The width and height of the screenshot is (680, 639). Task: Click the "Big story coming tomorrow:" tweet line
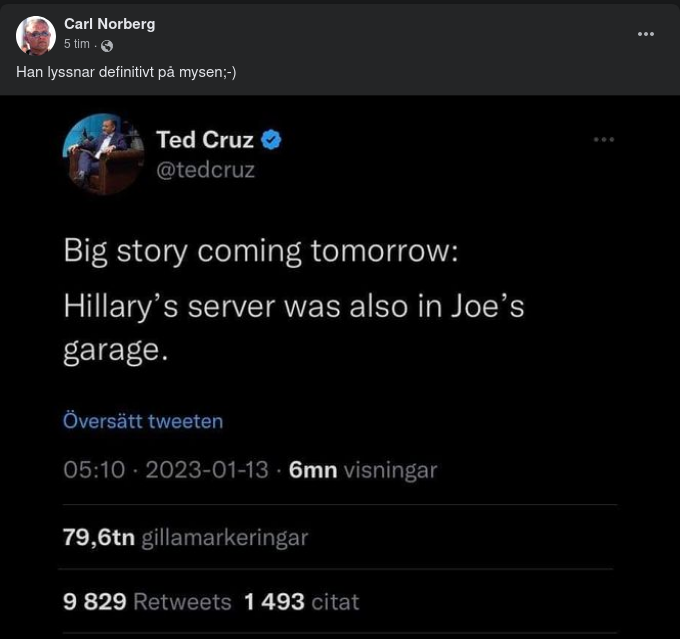pyautogui.click(x=260, y=250)
